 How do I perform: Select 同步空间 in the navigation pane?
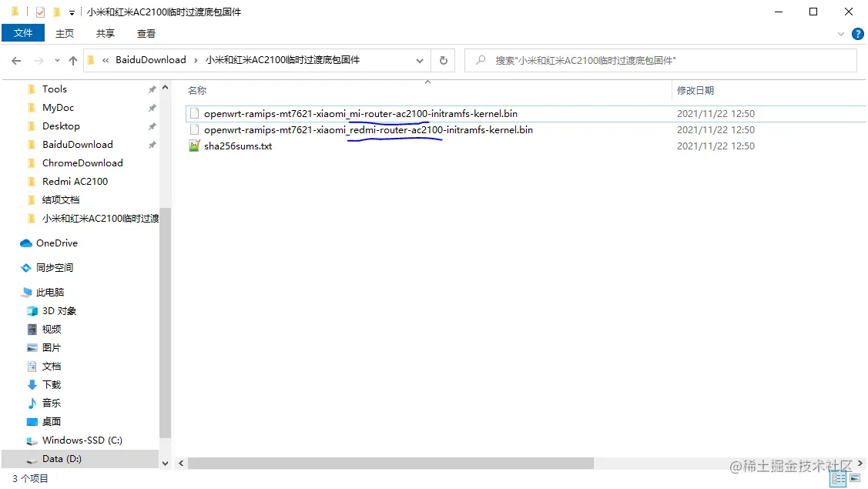coord(54,267)
